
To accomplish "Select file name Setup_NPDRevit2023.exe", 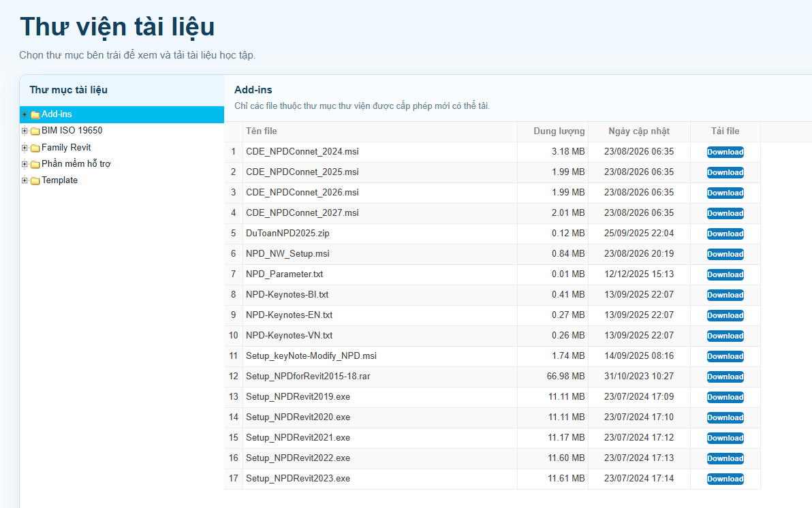I will coord(298,479).
